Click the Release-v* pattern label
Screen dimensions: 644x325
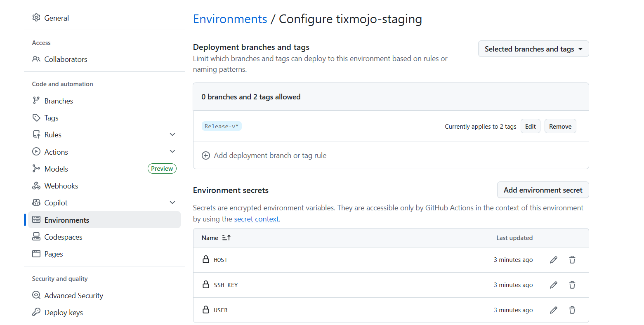point(222,126)
